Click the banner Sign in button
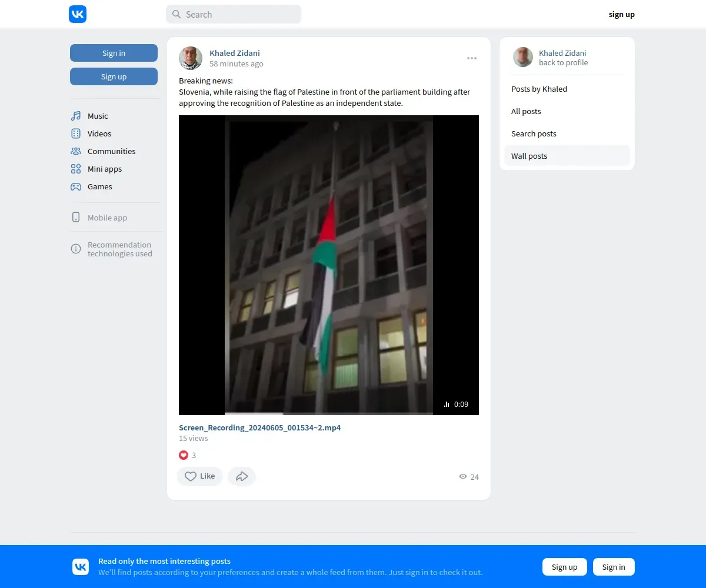This screenshot has height=588, width=706. point(614,567)
